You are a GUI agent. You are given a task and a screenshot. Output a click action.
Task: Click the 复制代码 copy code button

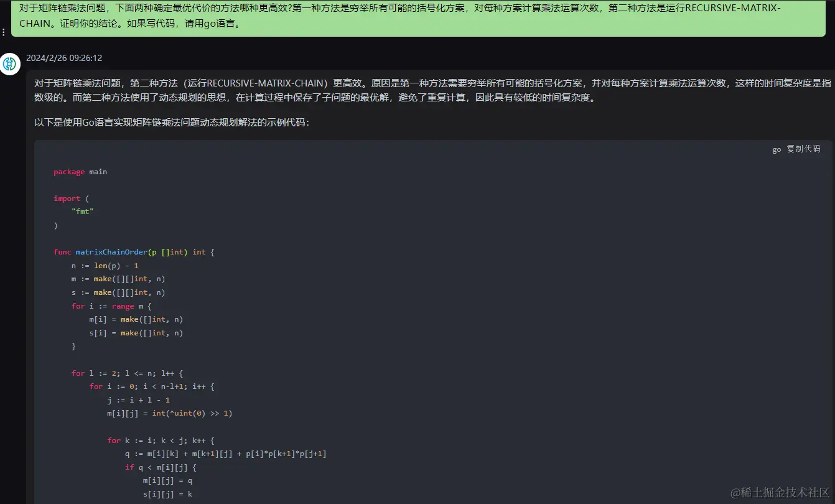point(803,149)
